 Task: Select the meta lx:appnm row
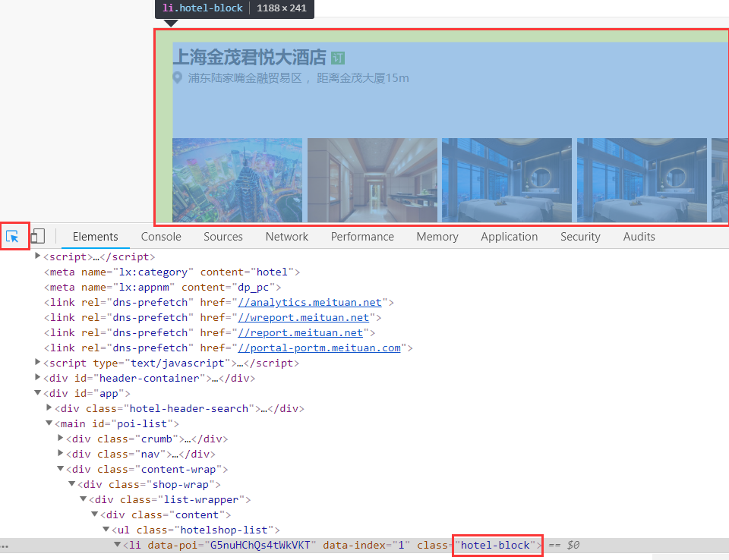[163, 288]
